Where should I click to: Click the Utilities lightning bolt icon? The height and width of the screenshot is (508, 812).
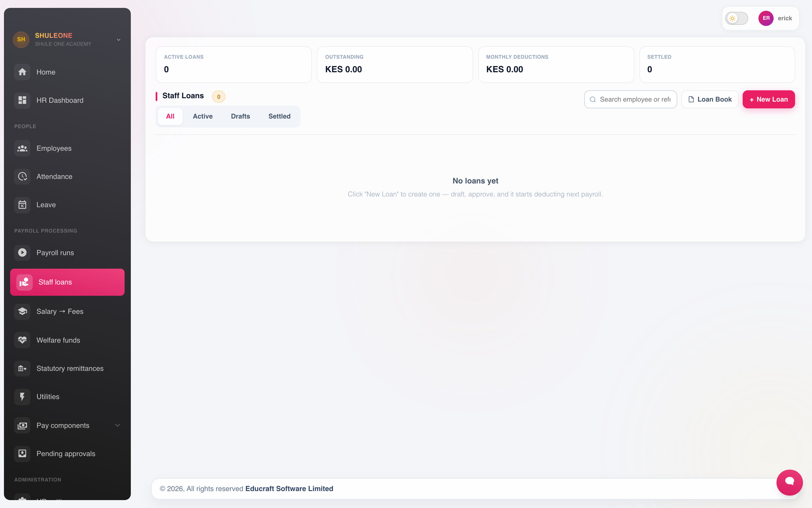22,397
